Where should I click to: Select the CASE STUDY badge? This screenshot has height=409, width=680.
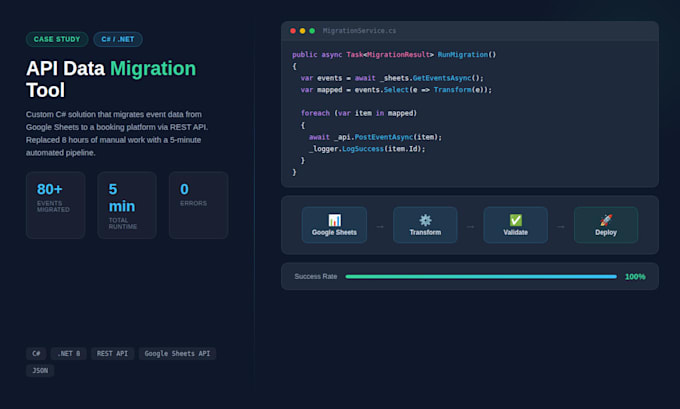point(57,39)
